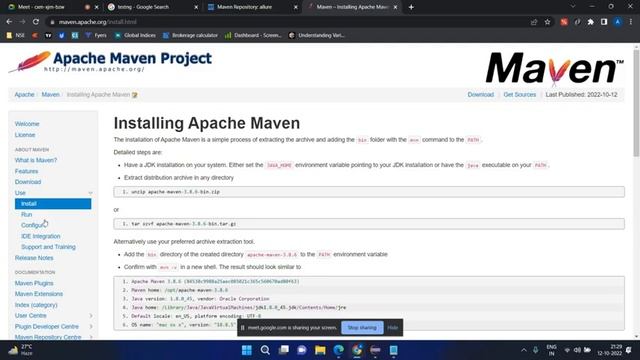Open Support and Training sidebar link
The width and height of the screenshot is (640, 360).
click(x=48, y=247)
